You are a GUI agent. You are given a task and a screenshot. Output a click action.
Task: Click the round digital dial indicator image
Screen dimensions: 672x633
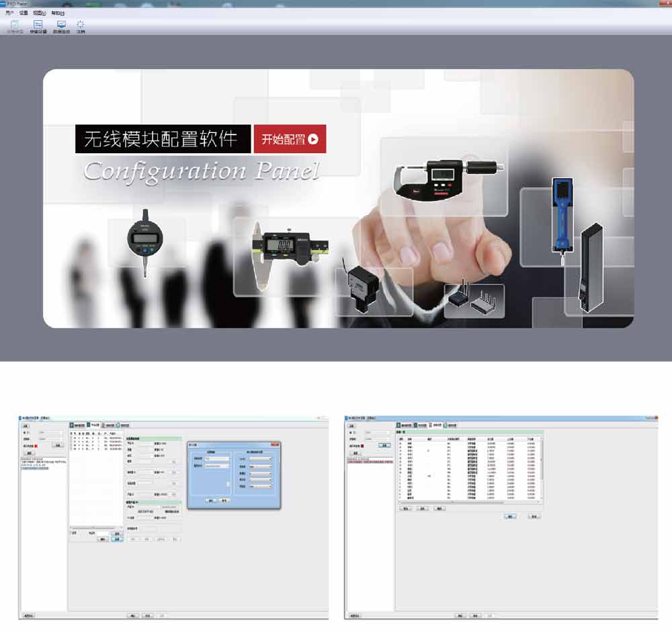tap(146, 241)
